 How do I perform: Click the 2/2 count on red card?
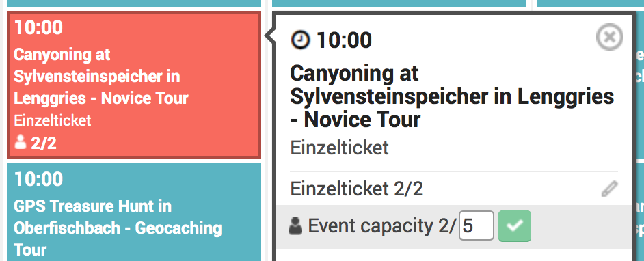(x=44, y=143)
